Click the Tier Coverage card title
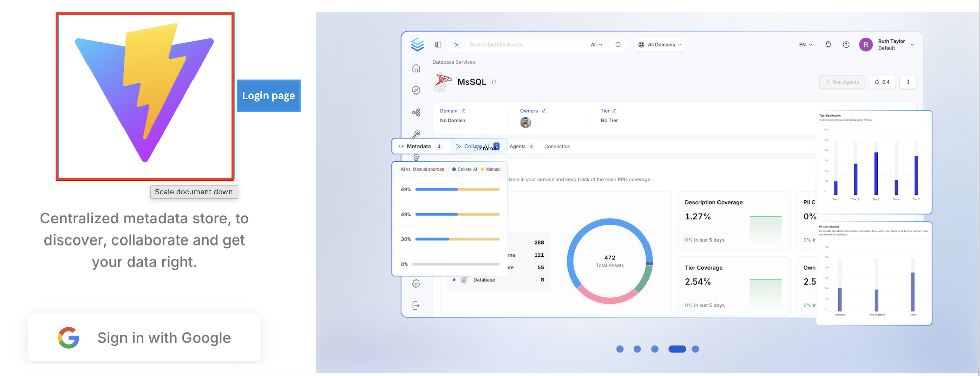 [x=703, y=268]
